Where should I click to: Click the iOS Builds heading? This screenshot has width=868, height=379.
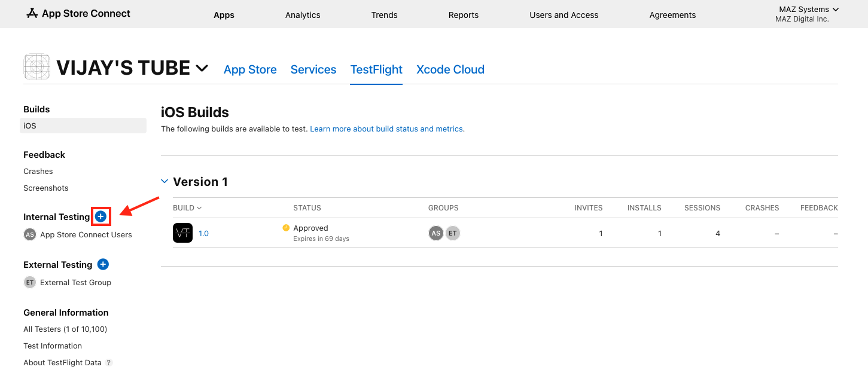[x=195, y=112]
